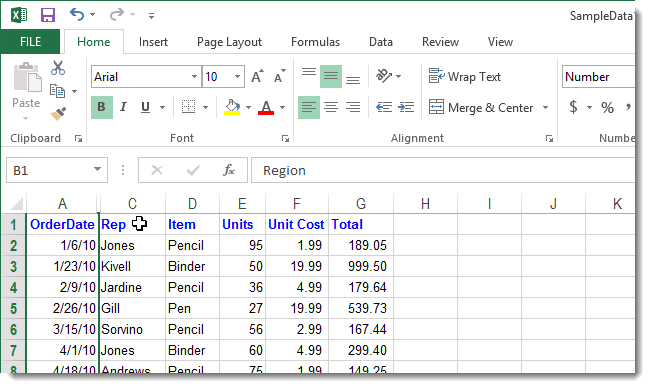Open the Page Layout tab
Viewport: 650px width, 388px height.
point(229,42)
